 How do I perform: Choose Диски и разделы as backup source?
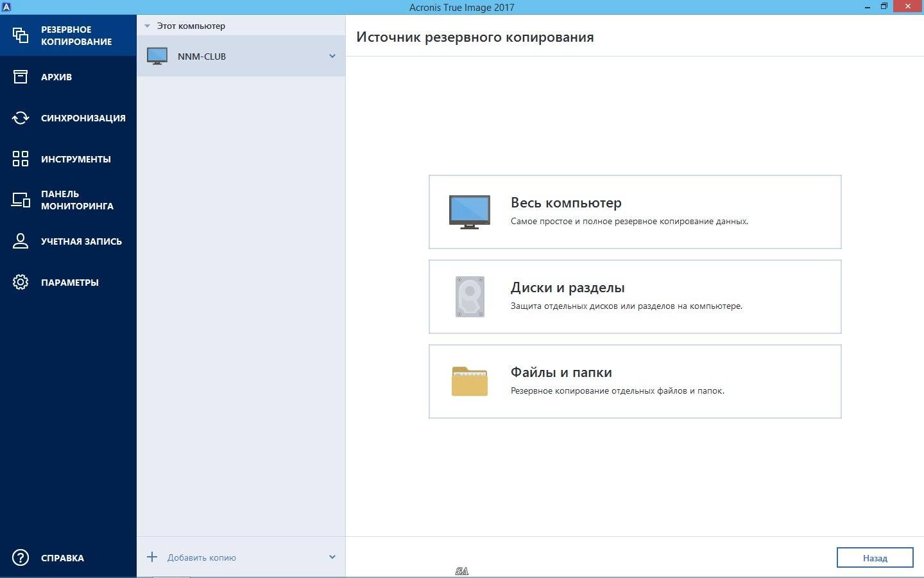click(635, 297)
